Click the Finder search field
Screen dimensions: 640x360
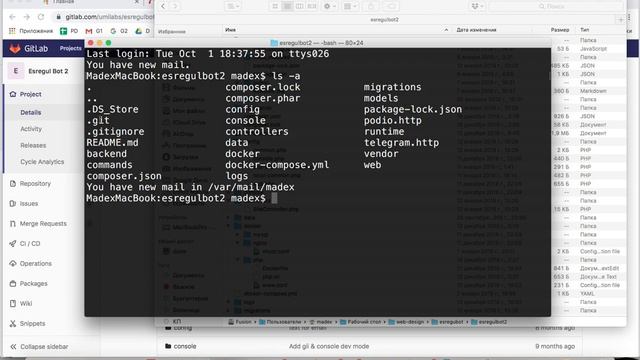point(556,6)
